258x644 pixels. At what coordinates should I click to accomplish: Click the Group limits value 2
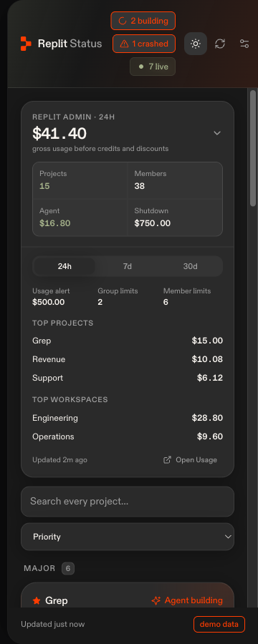(x=100, y=302)
